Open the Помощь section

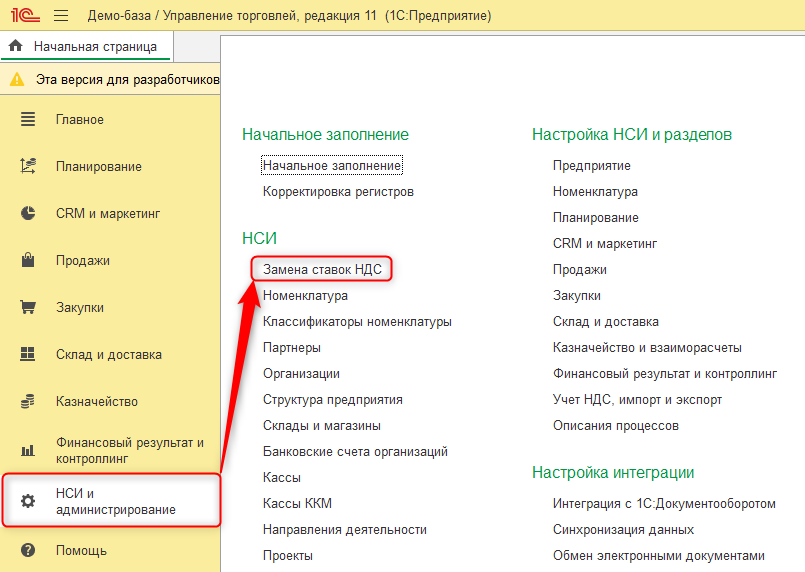coord(81,550)
